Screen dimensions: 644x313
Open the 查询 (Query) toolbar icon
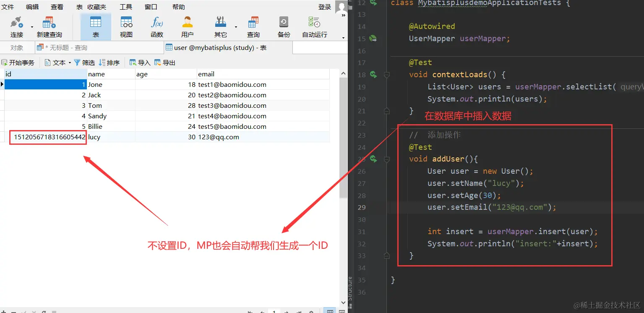(253, 27)
